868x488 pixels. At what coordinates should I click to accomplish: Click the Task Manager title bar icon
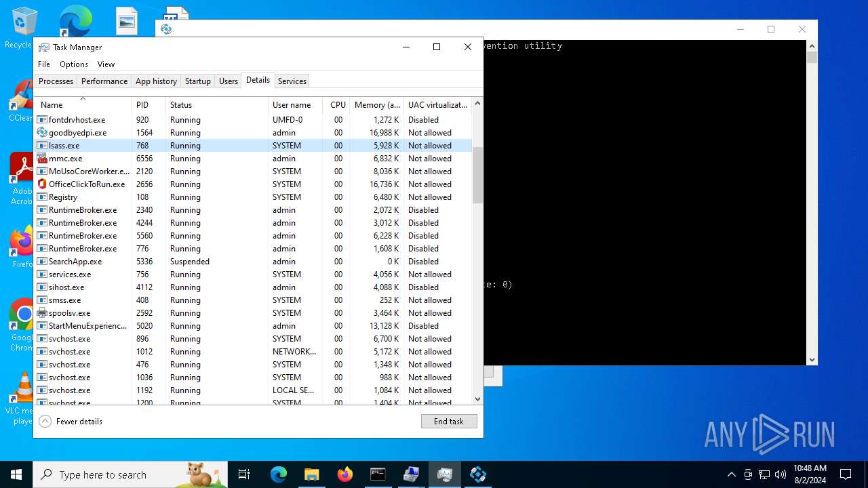(x=44, y=47)
